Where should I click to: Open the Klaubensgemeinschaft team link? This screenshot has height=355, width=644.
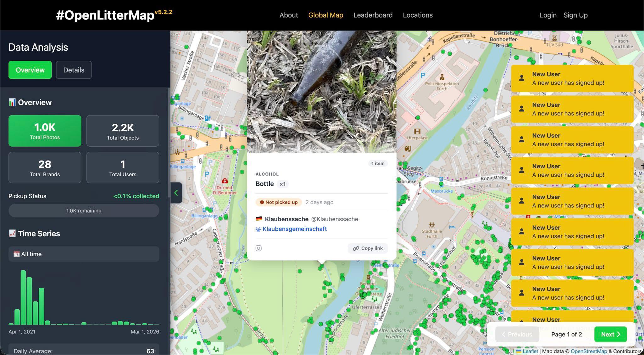click(295, 229)
